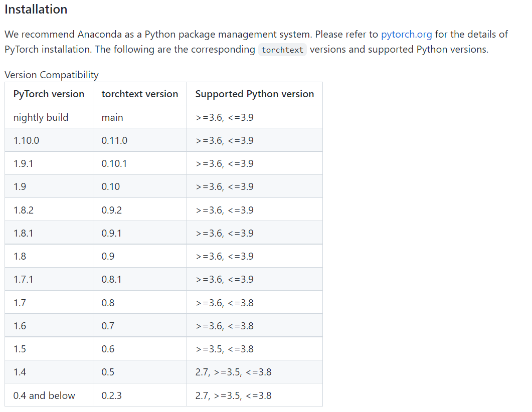Click the Version Compatibility caption
Viewport: 532px width, 412px height.
click(x=52, y=75)
